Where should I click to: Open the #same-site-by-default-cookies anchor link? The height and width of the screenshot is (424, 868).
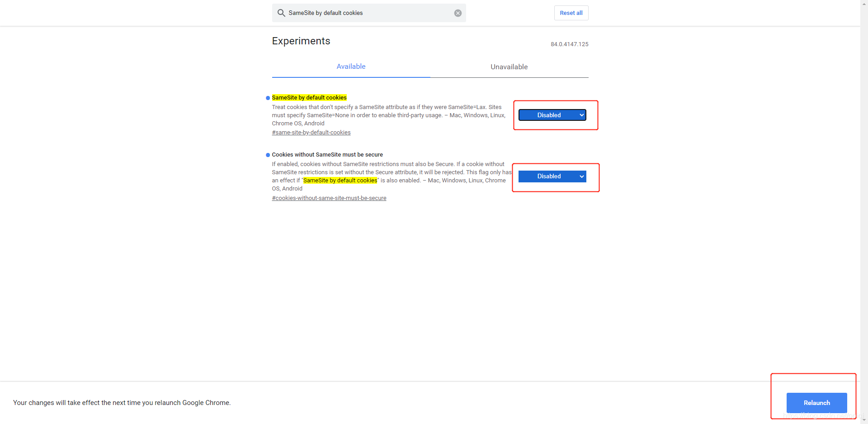click(x=311, y=133)
